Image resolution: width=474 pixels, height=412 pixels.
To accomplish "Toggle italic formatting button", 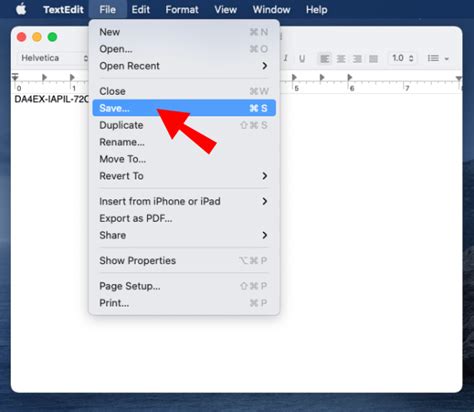I will click(x=286, y=59).
